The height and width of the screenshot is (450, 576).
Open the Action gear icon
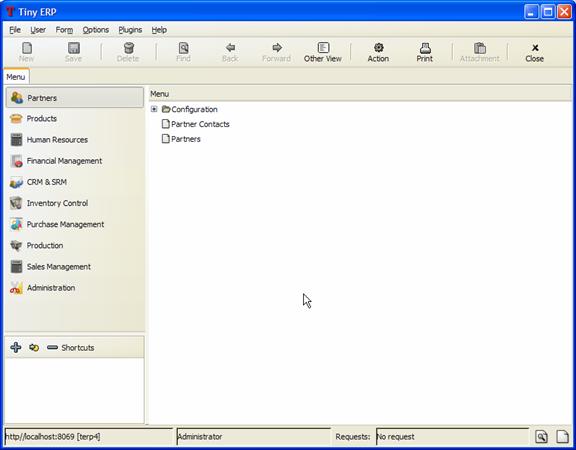coord(378,48)
